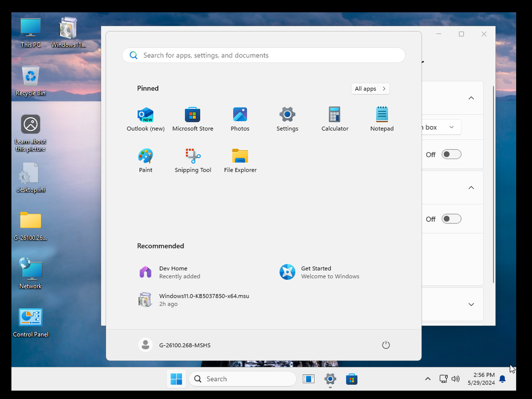Open the volume control in system tray
532x399 pixels.
455,379
